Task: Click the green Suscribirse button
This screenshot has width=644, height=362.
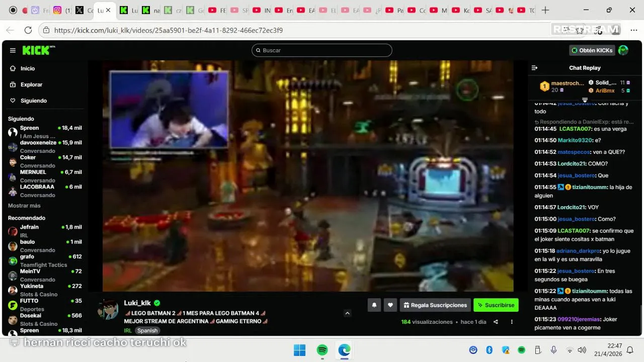Action: point(496,305)
